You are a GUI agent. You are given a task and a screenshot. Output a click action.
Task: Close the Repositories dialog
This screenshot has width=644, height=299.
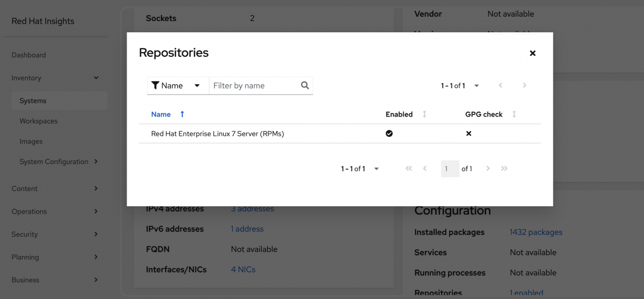pyautogui.click(x=532, y=53)
